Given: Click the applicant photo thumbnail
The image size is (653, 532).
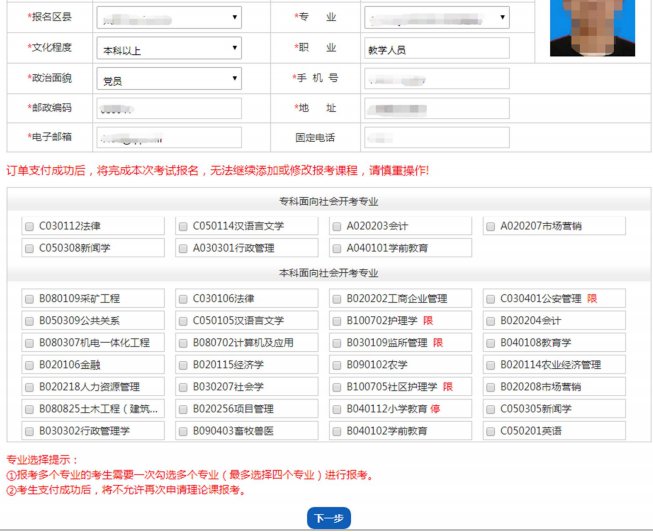Looking at the screenshot, I should [591, 27].
